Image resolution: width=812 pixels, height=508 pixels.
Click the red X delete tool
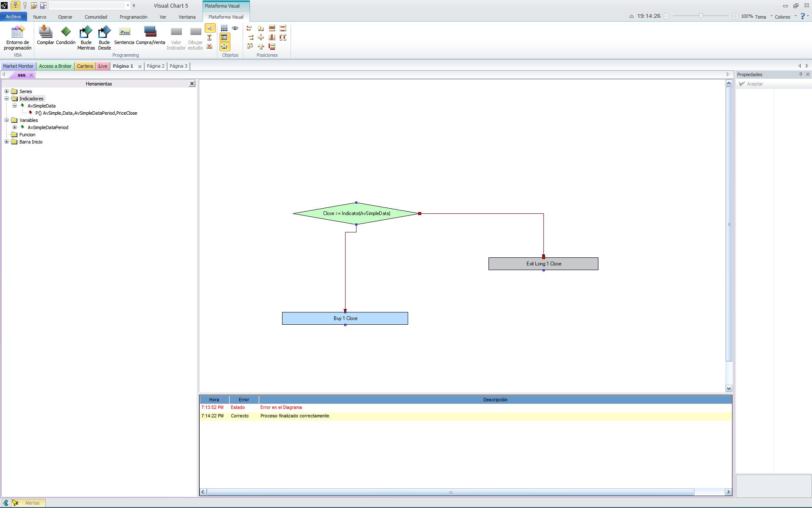click(x=209, y=47)
